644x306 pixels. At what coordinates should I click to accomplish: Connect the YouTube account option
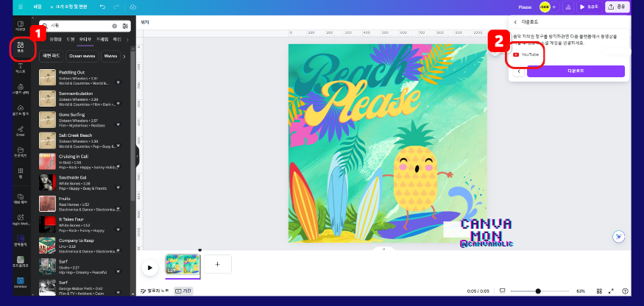pyautogui.click(x=526, y=54)
